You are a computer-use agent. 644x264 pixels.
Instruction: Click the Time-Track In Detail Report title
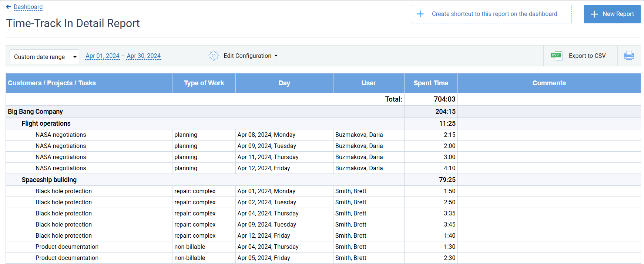[73, 23]
